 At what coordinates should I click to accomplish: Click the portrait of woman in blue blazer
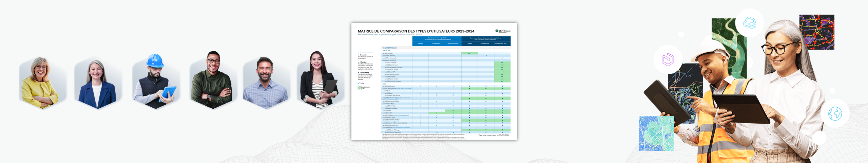97,85
